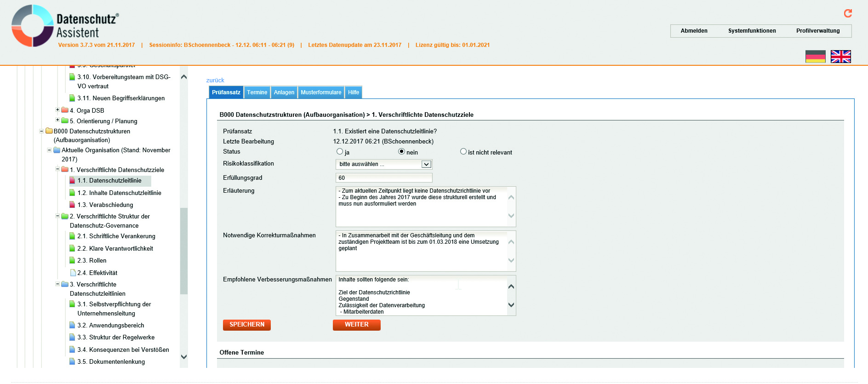Switch to the Termine tab
This screenshot has width=868, height=384.
[x=257, y=92]
